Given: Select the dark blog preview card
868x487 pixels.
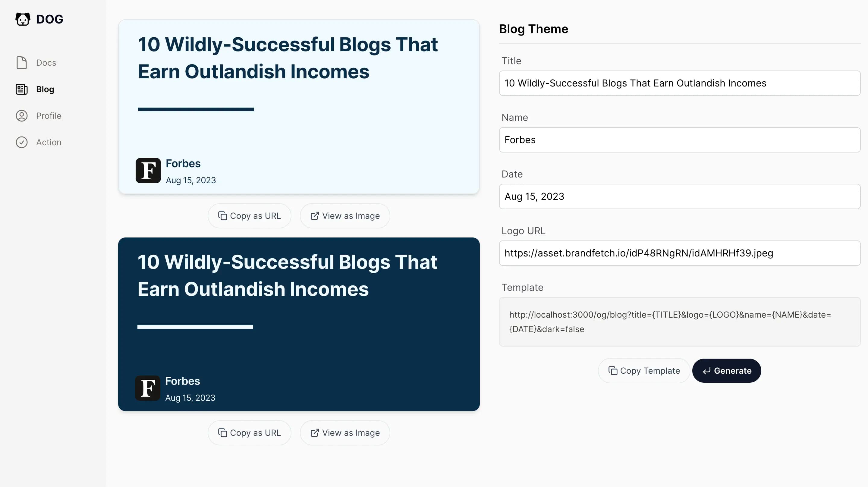Looking at the screenshot, I should (299, 324).
